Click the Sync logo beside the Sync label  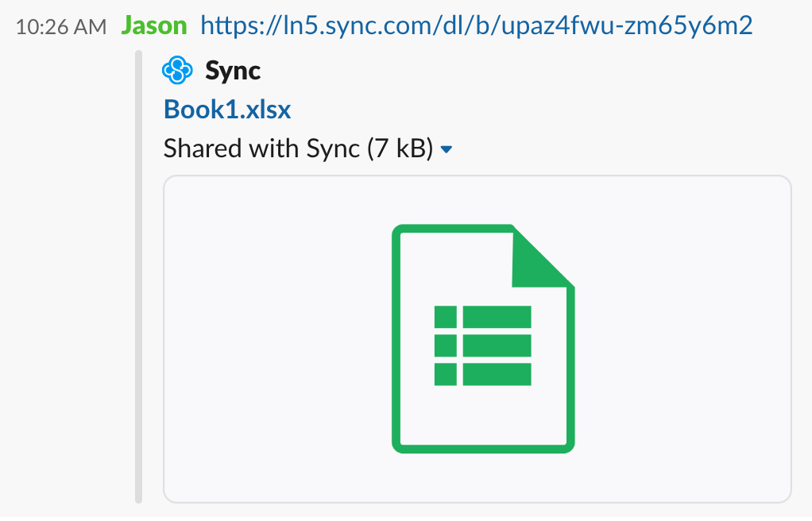pyautogui.click(x=178, y=70)
